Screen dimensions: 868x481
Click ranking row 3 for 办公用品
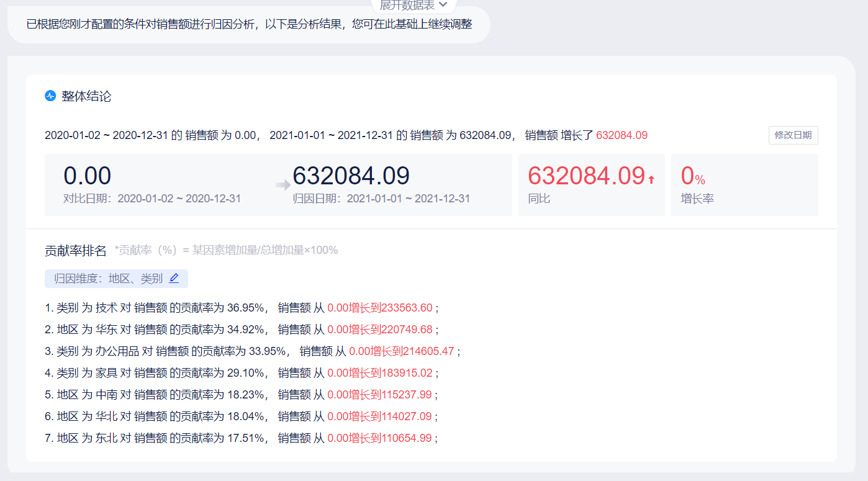pos(252,351)
